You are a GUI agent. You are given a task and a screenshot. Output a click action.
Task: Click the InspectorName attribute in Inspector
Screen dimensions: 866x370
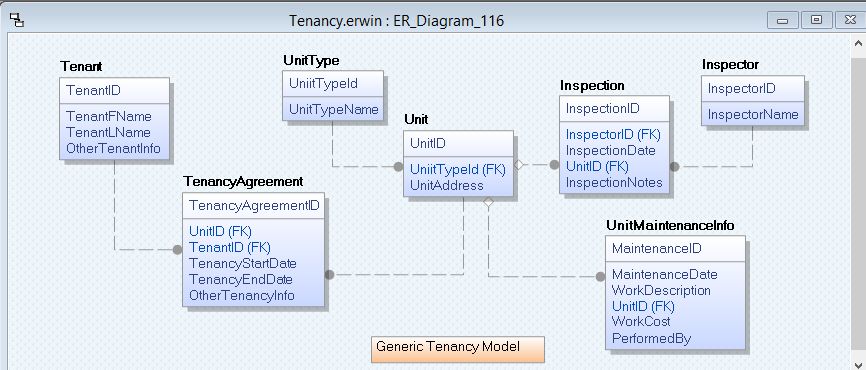(753, 114)
